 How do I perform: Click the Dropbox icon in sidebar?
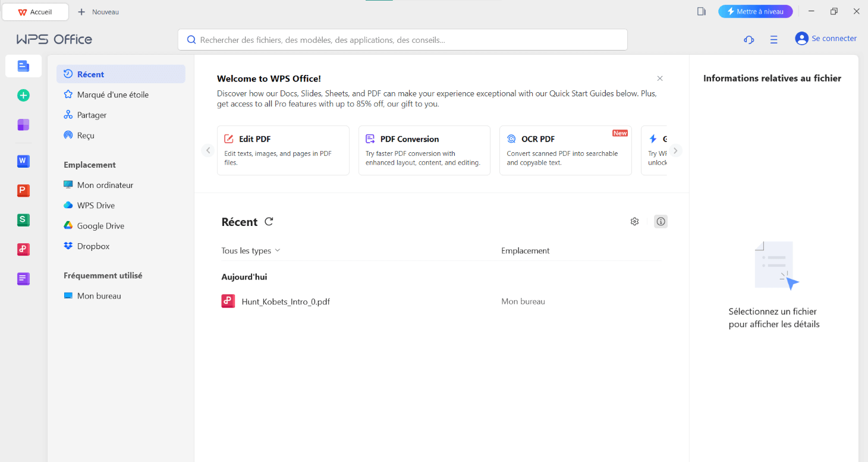pos(68,246)
